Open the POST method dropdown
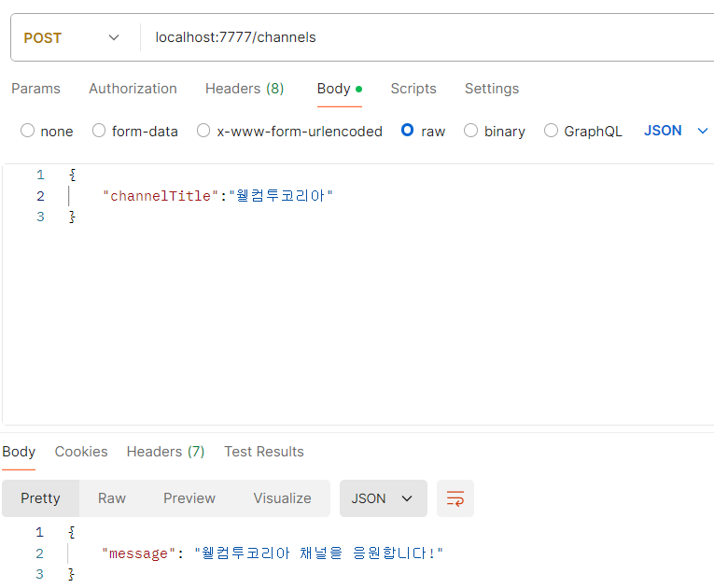 (72, 37)
